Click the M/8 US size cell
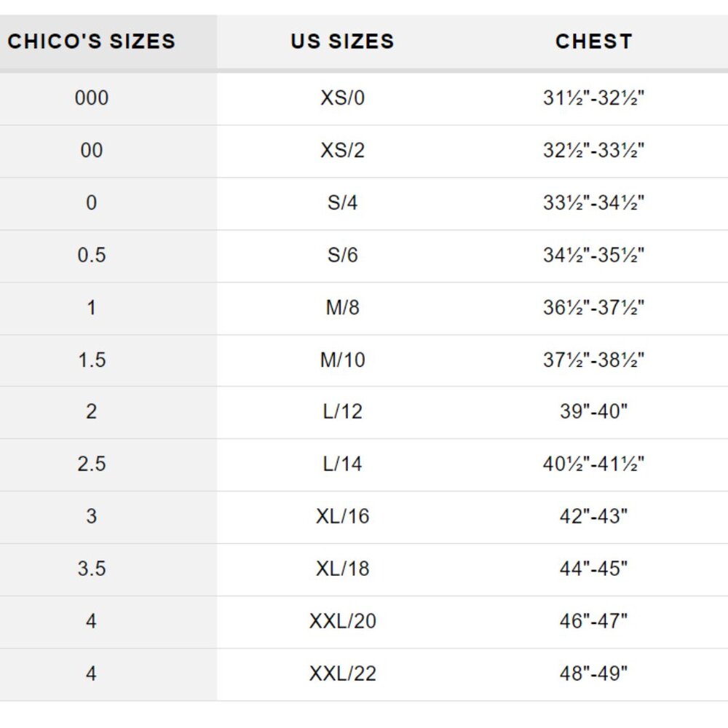728x728 pixels. click(343, 308)
